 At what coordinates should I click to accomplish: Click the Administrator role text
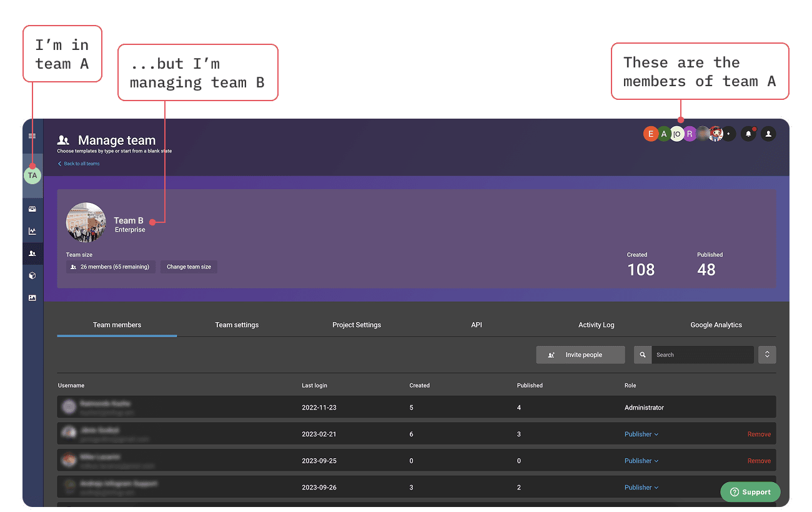click(x=644, y=407)
